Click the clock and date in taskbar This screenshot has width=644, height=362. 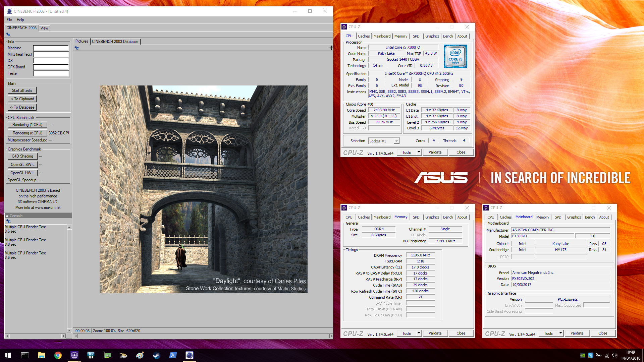pos(630,355)
